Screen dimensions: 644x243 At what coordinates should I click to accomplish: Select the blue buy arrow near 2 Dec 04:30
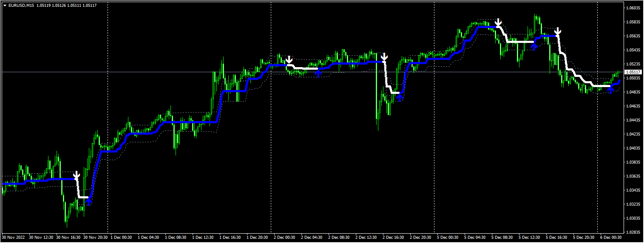[x=318, y=74]
